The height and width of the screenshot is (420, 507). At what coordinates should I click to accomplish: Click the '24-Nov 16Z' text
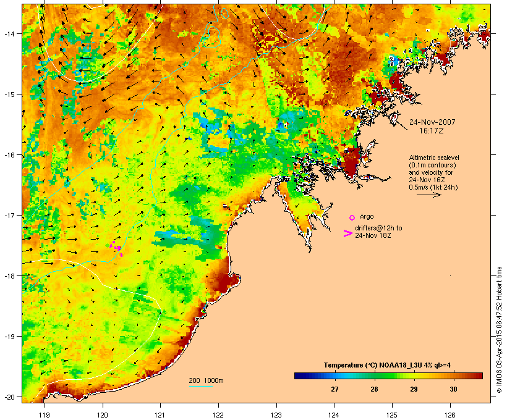427,180
